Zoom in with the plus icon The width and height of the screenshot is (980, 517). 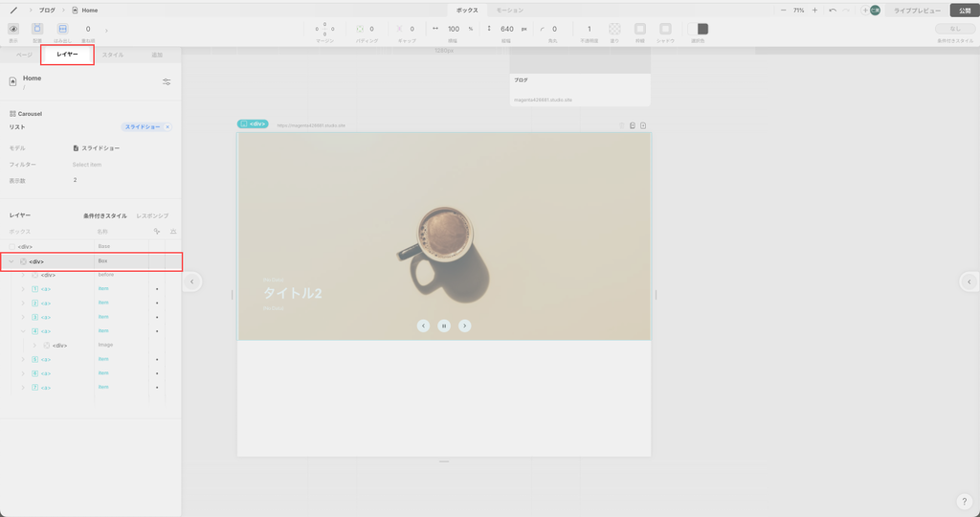(814, 10)
